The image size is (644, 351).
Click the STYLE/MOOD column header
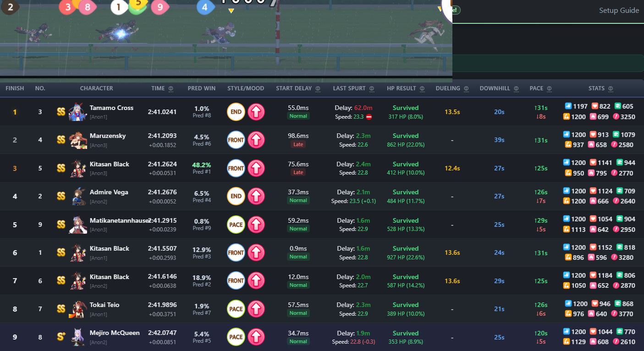[246, 88]
